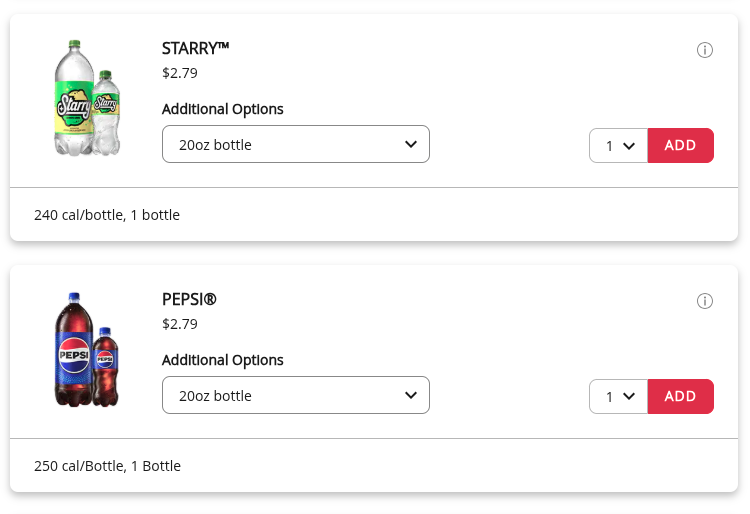This screenshot has height=514, width=750.
Task: Click the small Pepsi 20oz bottle picture
Action: click(106, 366)
